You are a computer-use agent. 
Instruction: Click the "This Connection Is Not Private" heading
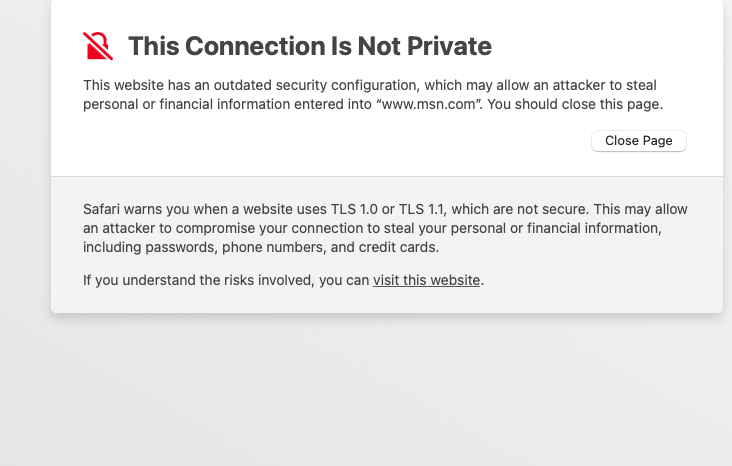click(310, 46)
